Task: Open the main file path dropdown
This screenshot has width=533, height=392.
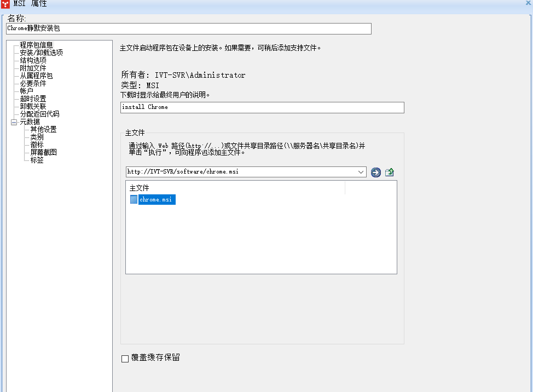Action: pos(361,172)
